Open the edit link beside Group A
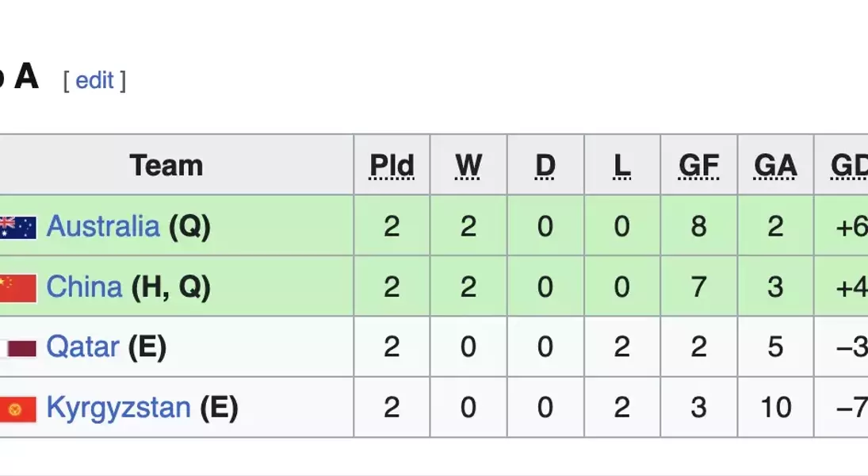The image size is (868, 476). click(94, 80)
